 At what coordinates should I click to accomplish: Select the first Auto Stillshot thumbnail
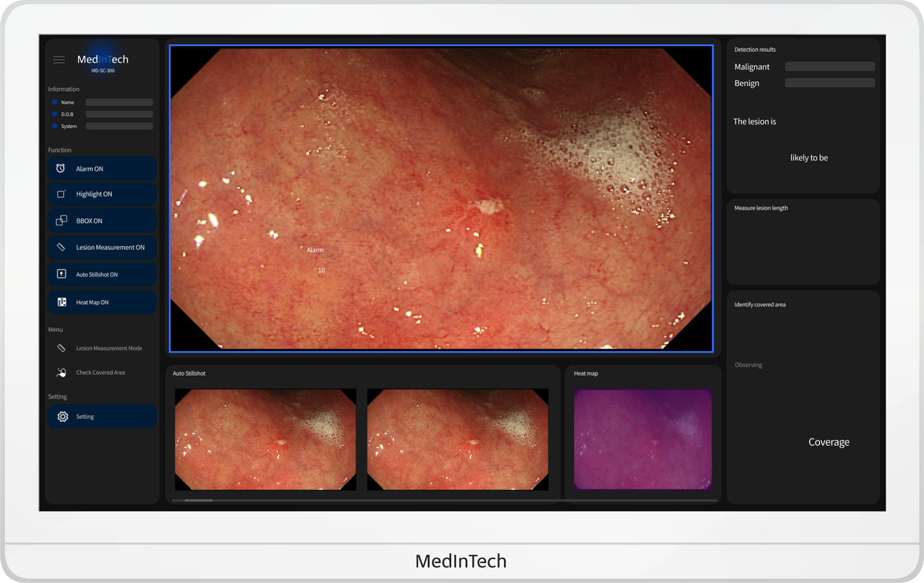[265, 440]
